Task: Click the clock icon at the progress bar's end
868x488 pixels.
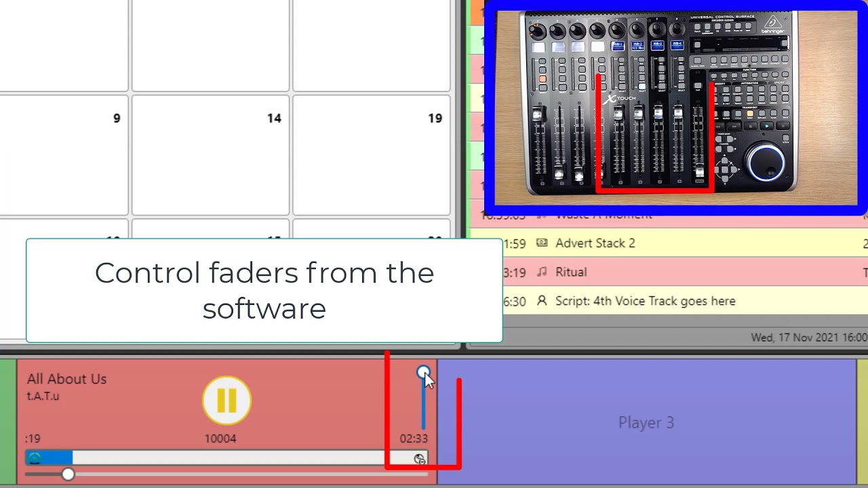Action: pyautogui.click(x=420, y=459)
